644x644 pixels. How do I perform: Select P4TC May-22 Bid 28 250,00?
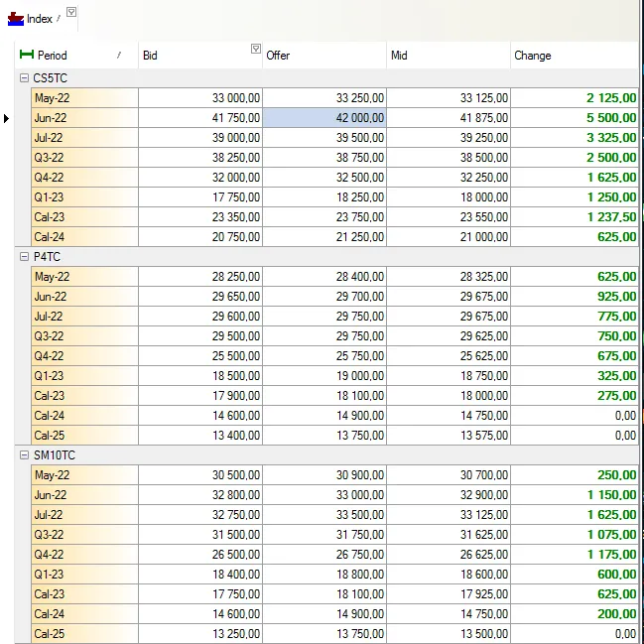[200, 277]
